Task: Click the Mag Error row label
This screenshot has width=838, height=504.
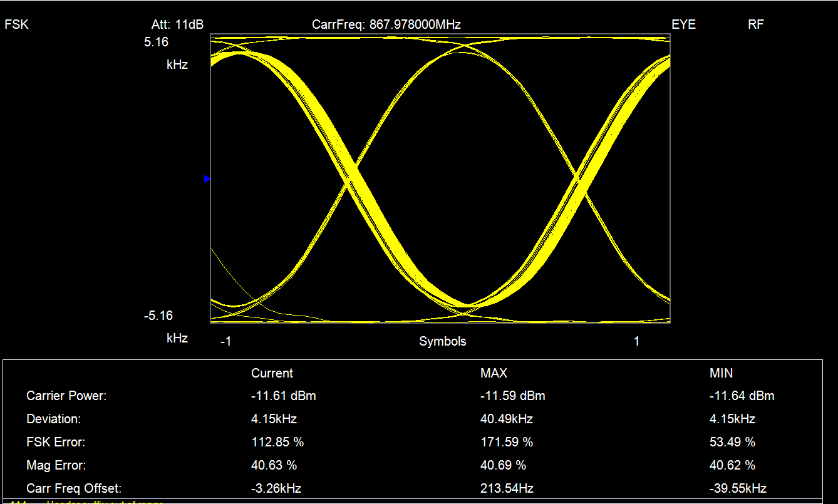Action: coord(56,465)
